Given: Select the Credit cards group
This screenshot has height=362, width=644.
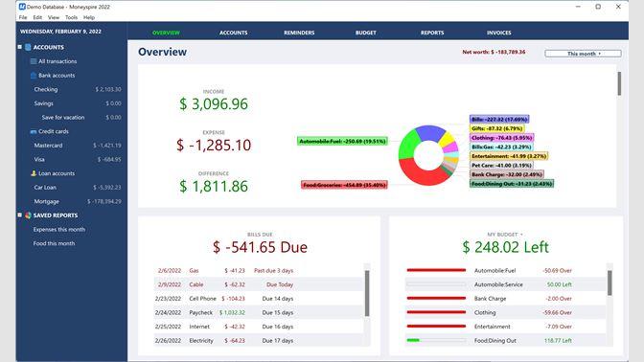Looking at the screenshot, I should [54, 131].
